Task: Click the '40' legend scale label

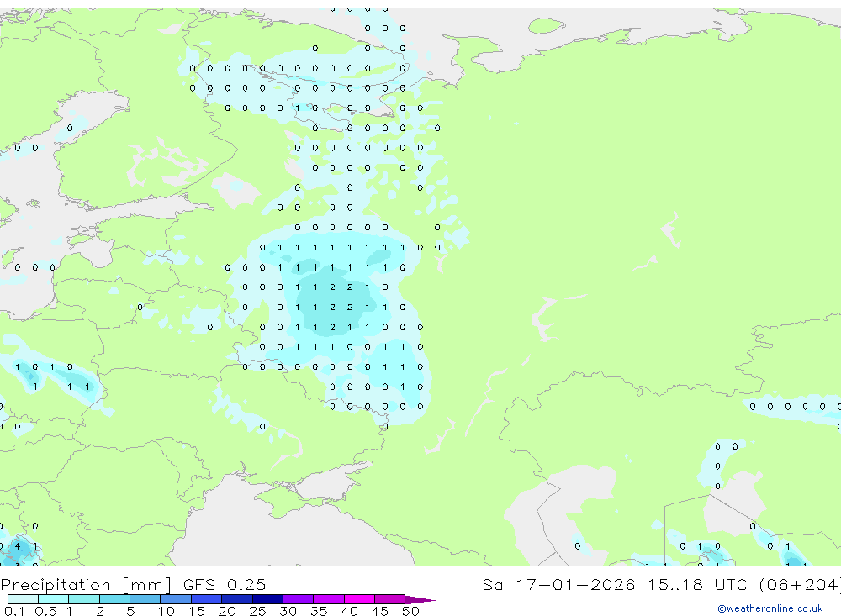Action: click(x=349, y=611)
